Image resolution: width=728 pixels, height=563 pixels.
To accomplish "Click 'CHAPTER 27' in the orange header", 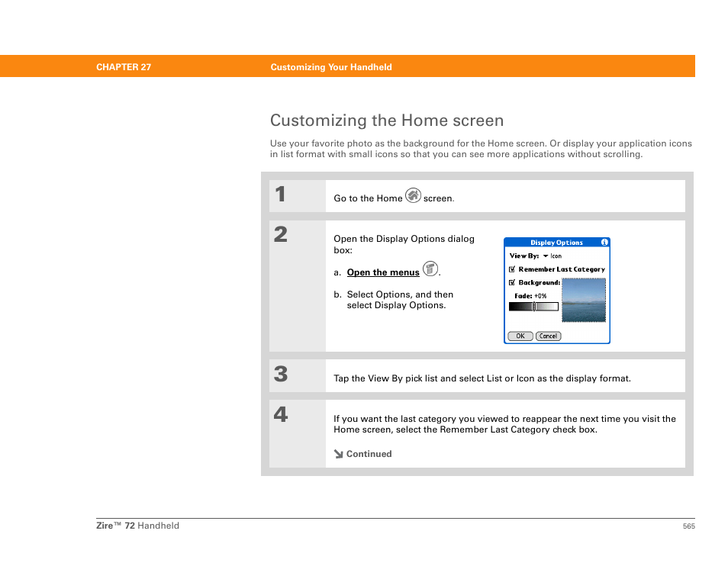I will pos(124,67).
